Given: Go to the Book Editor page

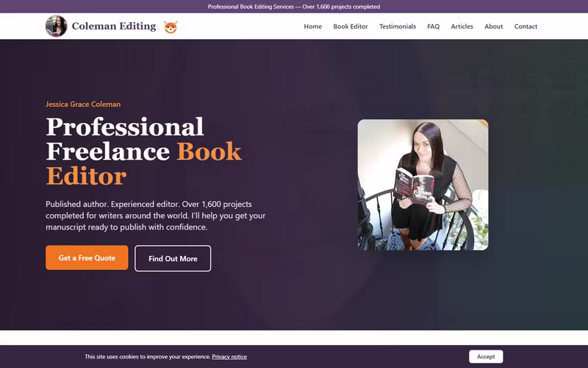Looking at the screenshot, I should (x=351, y=26).
